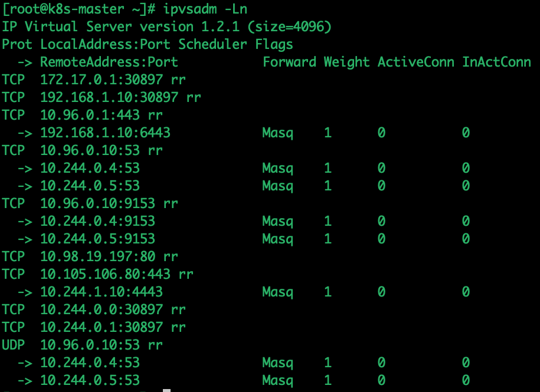Click the UDP 10.96.0.10:53 service entry
The image size is (540, 392).
pyautogui.click(x=82, y=345)
